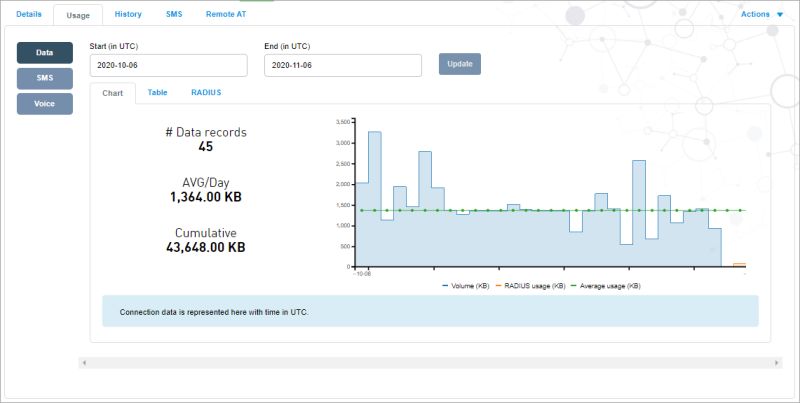Screen dimensions: 800x403
Task: Click the data records count 45
Action: click(x=206, y=146)
